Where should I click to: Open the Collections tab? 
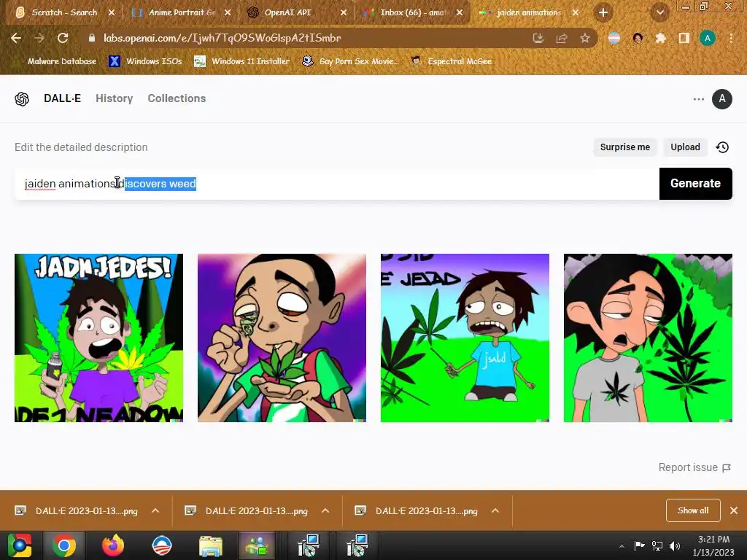[177, 98]
